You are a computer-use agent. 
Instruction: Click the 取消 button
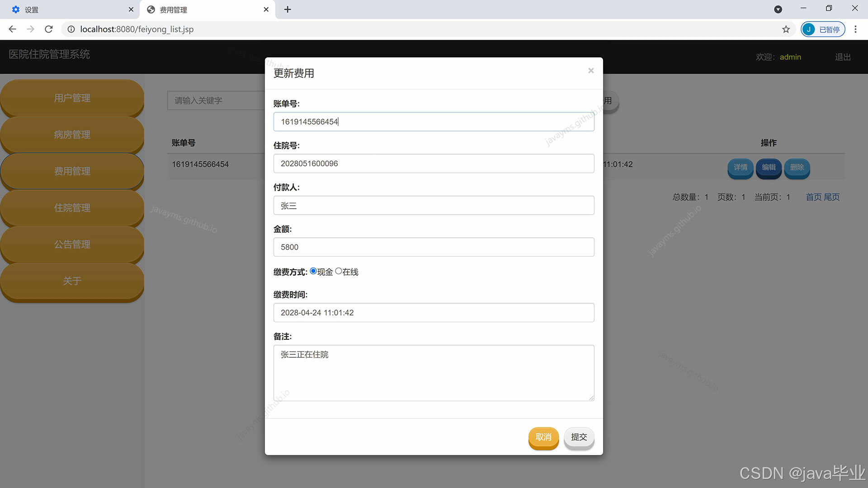tap(543, 437)
